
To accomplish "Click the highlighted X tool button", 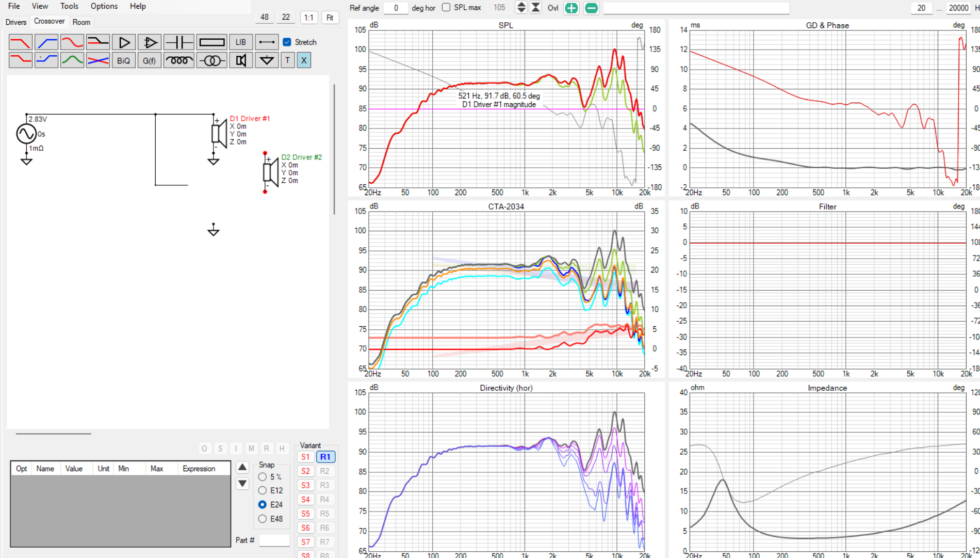I will pos(304,60).
